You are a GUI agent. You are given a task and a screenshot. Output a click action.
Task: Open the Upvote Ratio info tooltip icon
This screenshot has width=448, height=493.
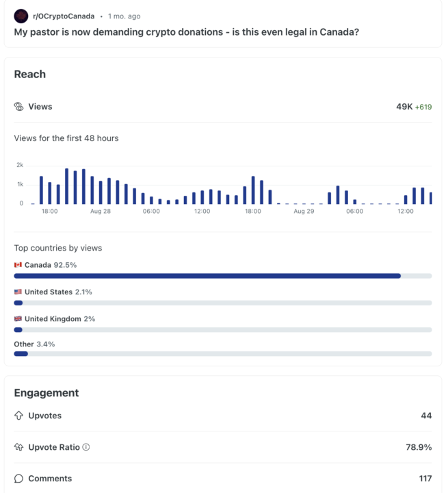coord(86,447)
